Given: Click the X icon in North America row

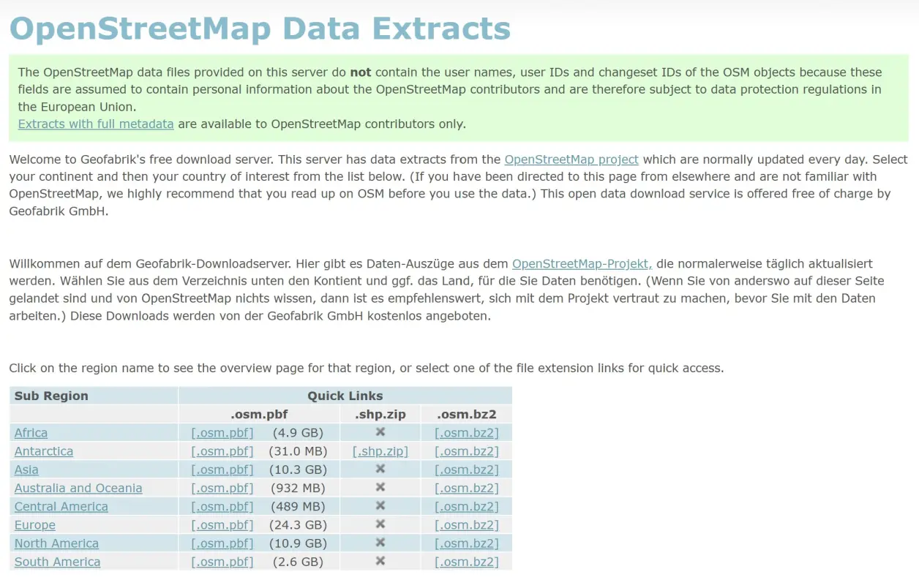Looking at the screenshot, I should point(380,543).
